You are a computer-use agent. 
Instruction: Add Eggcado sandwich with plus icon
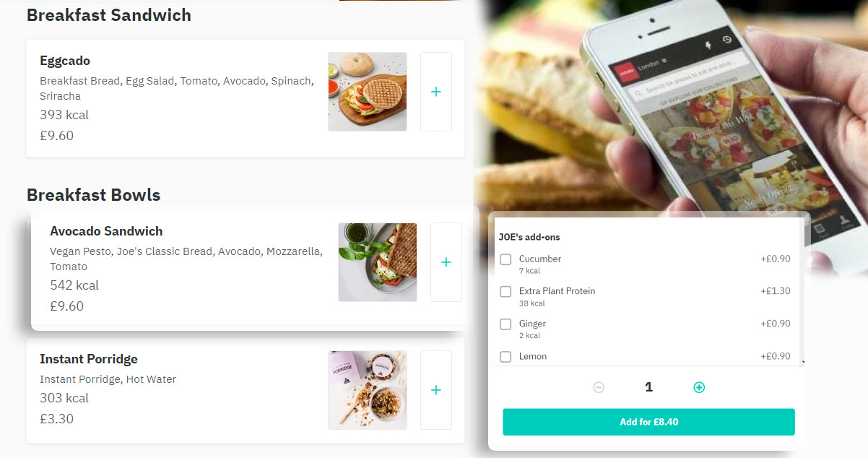(436, 92)
